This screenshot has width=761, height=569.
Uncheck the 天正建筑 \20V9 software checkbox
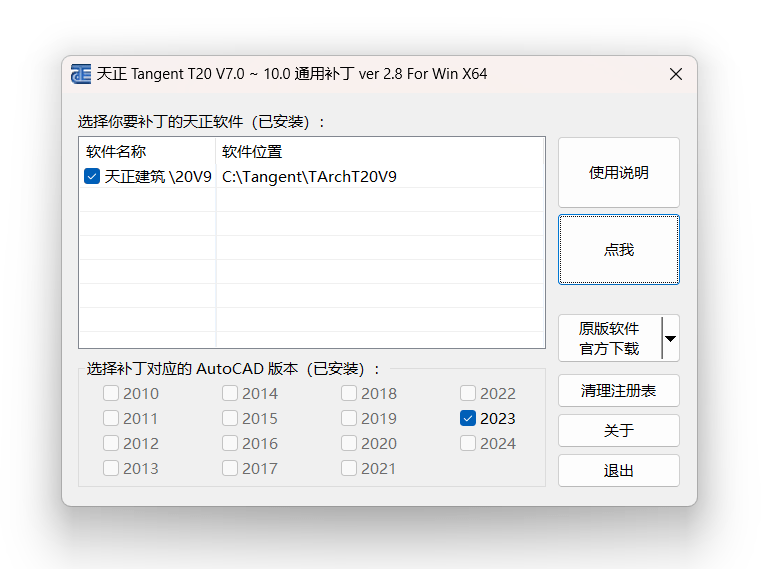click(x=92, y=176)
